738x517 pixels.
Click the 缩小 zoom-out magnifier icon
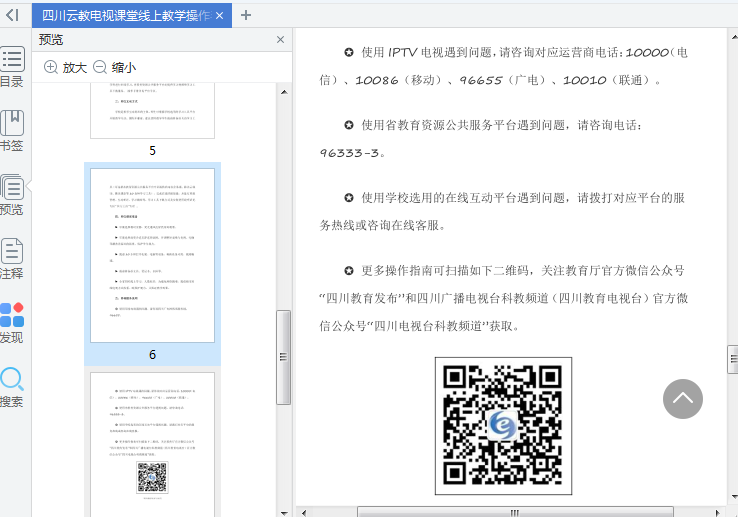(x=100, y=67)
